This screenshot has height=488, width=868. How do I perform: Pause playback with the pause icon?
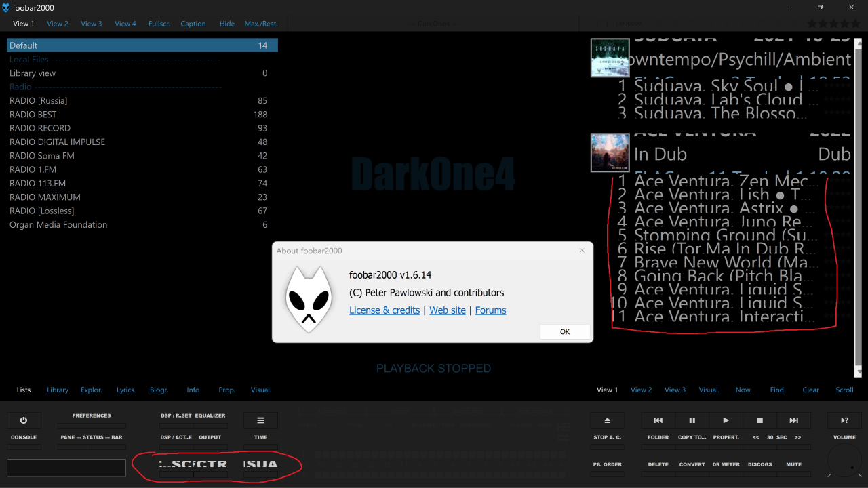(692, 420)
